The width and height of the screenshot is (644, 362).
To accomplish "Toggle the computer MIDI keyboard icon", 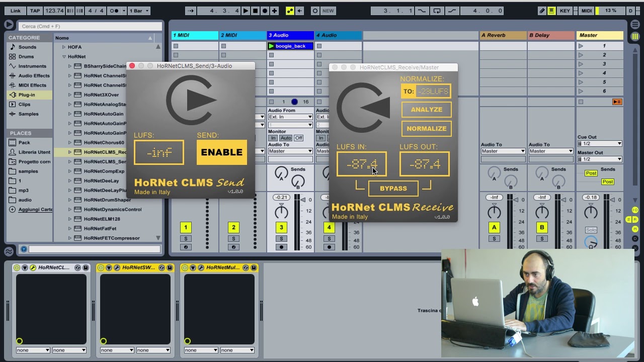I will tap(552, 11).
